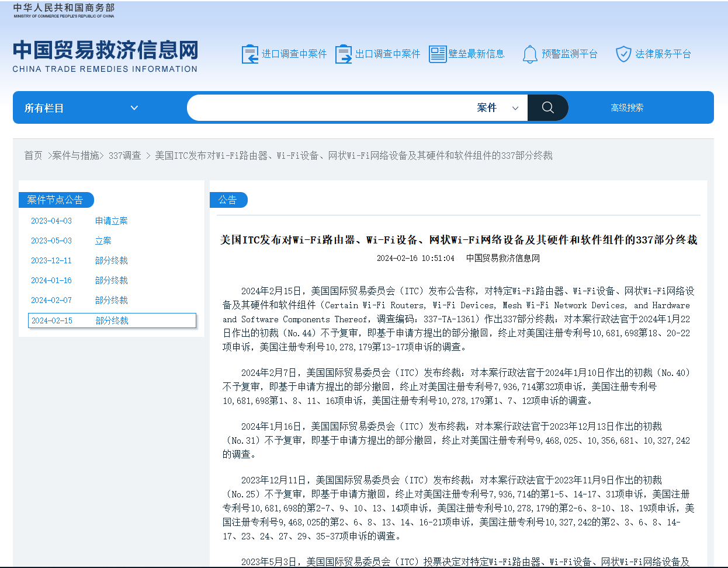The image size is (728, 568).
Task: Select the 2024-02-15 部分终裁 notice
Action: [x=112, y=320]
